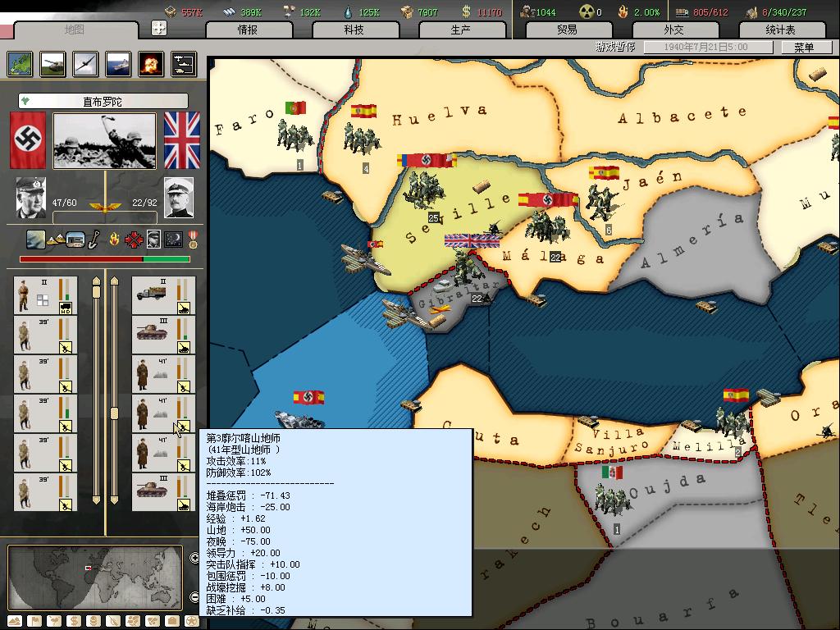Open the 科技 tab
The height and width of the screenshot is (630, 840).
pyautogui.click(x=354, y=30)
